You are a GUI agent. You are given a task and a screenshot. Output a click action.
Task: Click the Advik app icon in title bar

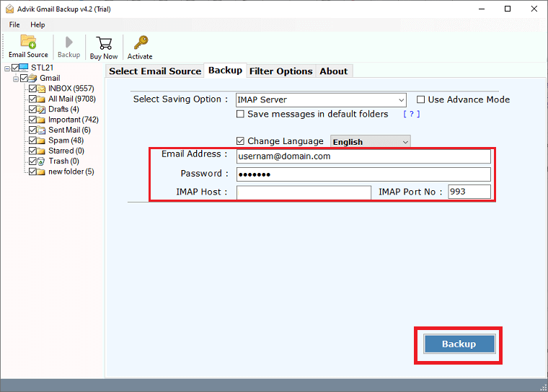tap(10, 9)
